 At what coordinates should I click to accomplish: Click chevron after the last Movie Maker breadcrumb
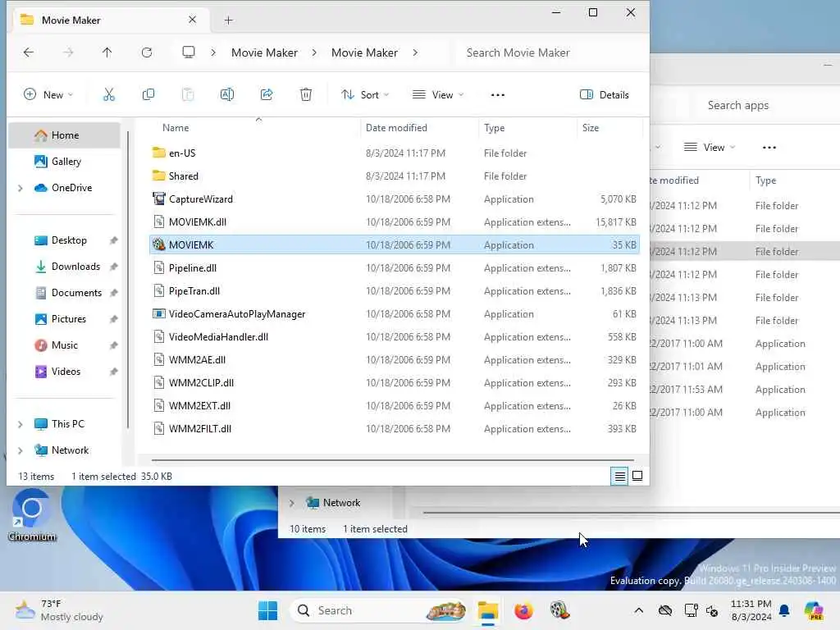[x=415, y=52]
